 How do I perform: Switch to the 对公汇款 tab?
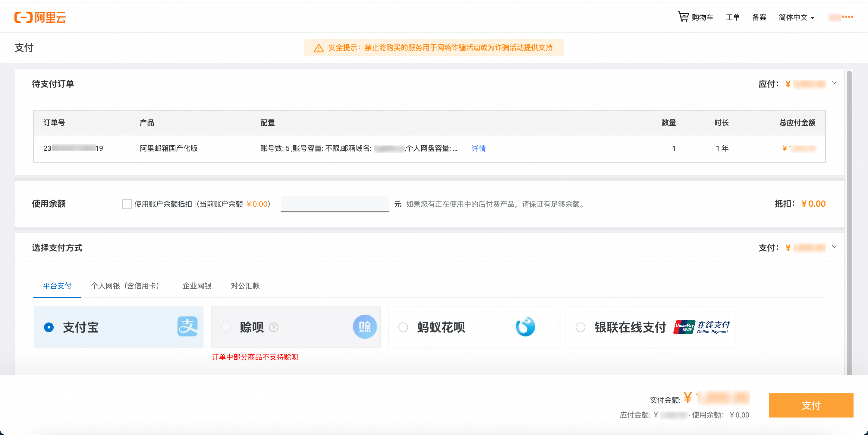tap(245, 286)
